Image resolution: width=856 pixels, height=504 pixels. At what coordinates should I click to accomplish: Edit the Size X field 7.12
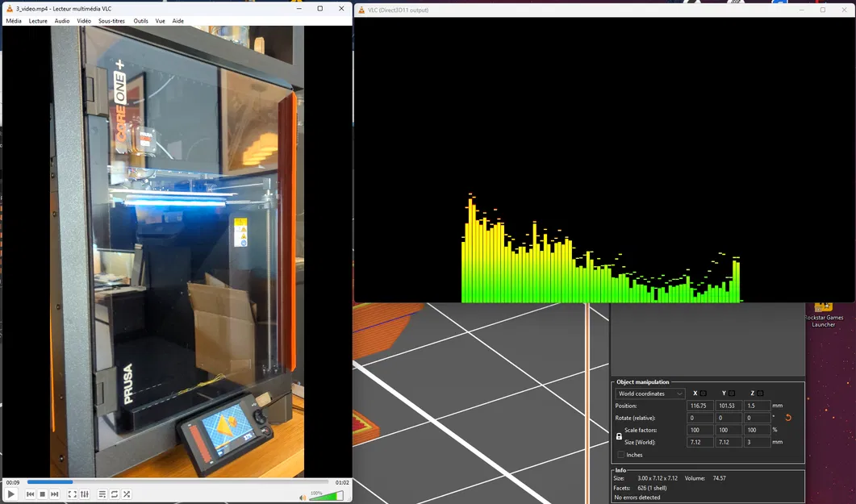coord(699,442)
